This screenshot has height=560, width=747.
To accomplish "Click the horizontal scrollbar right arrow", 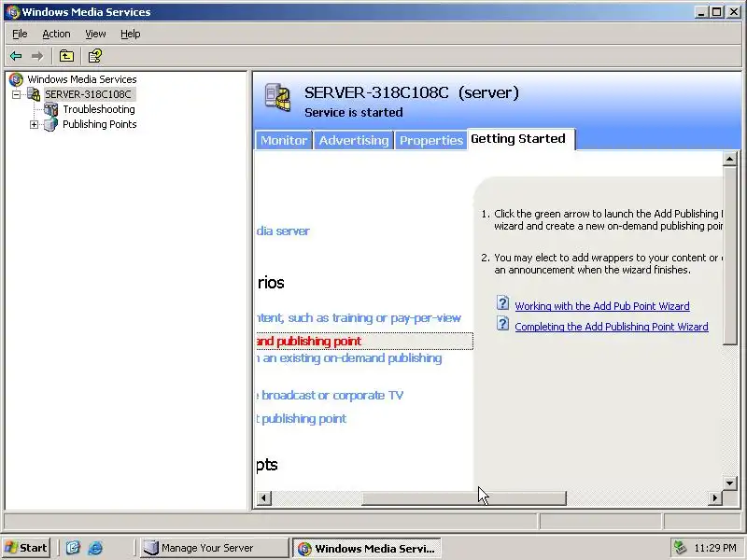I will coord(714,498).
